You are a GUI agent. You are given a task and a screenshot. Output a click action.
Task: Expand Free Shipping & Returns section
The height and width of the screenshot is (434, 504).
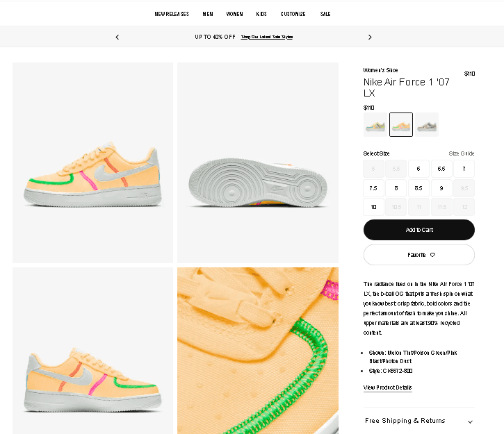pos(418,421)
